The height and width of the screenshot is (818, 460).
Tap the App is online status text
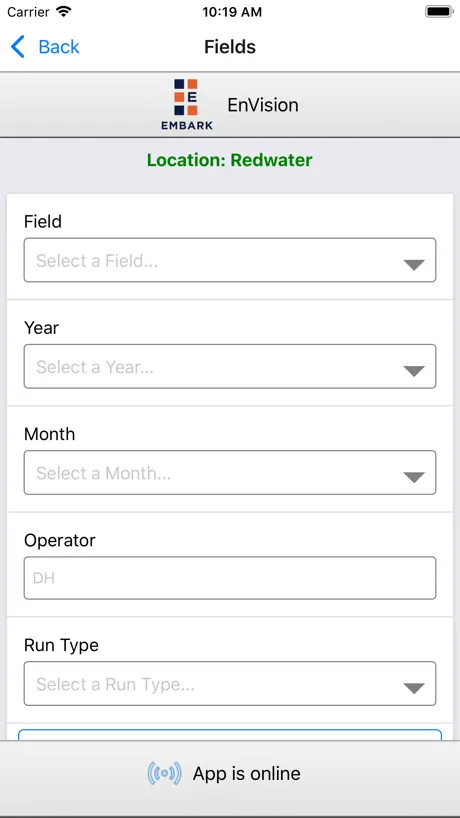(247, 773)
